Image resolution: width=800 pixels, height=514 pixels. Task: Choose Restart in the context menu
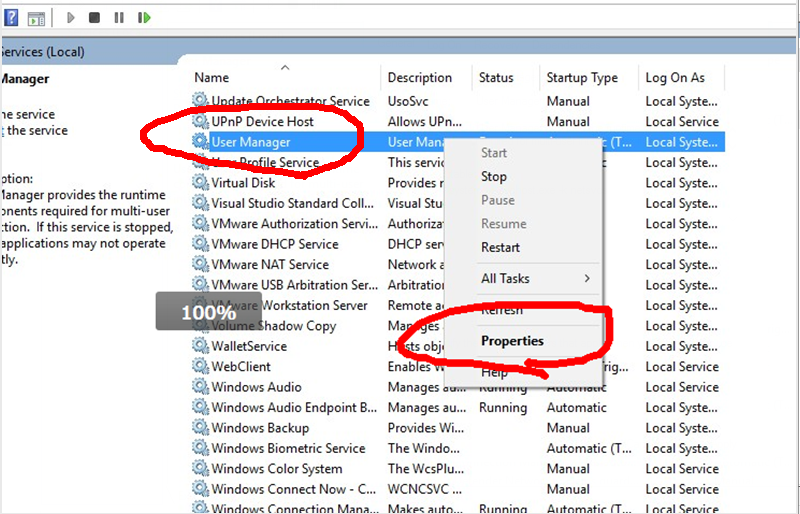click(501, 248)
